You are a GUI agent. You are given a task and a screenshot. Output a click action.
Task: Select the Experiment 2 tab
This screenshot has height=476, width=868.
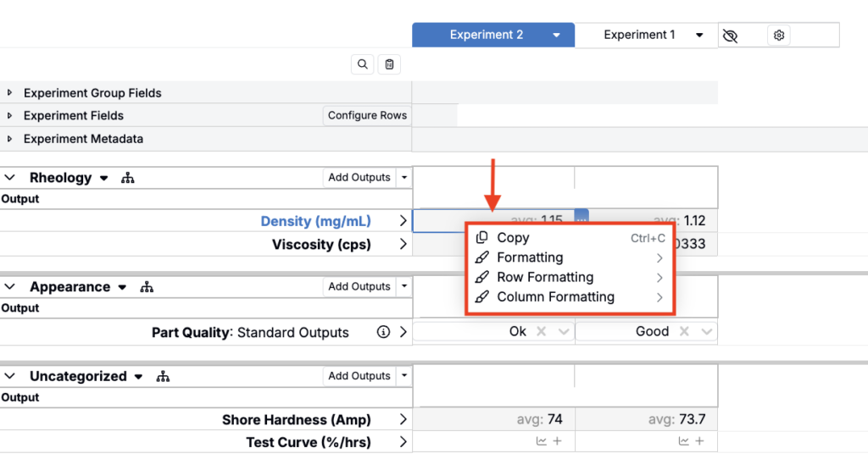point(487,35)
